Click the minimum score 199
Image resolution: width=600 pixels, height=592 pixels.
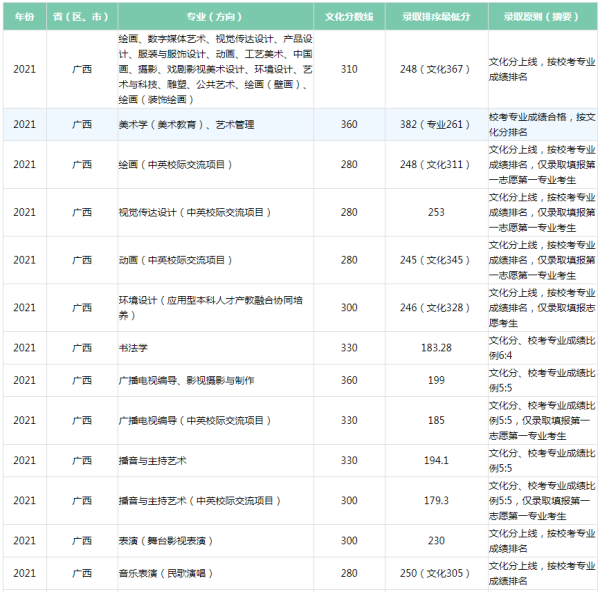click(436, 380)
